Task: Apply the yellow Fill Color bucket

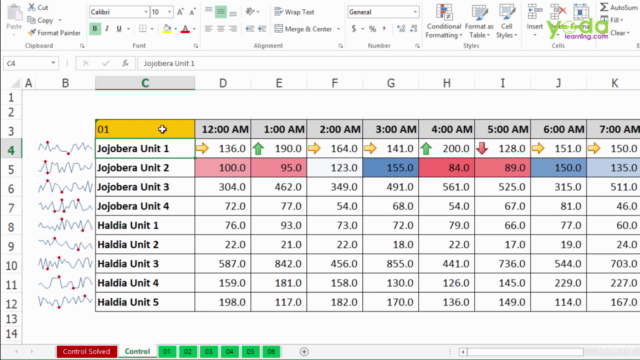Action: [167, 29]
